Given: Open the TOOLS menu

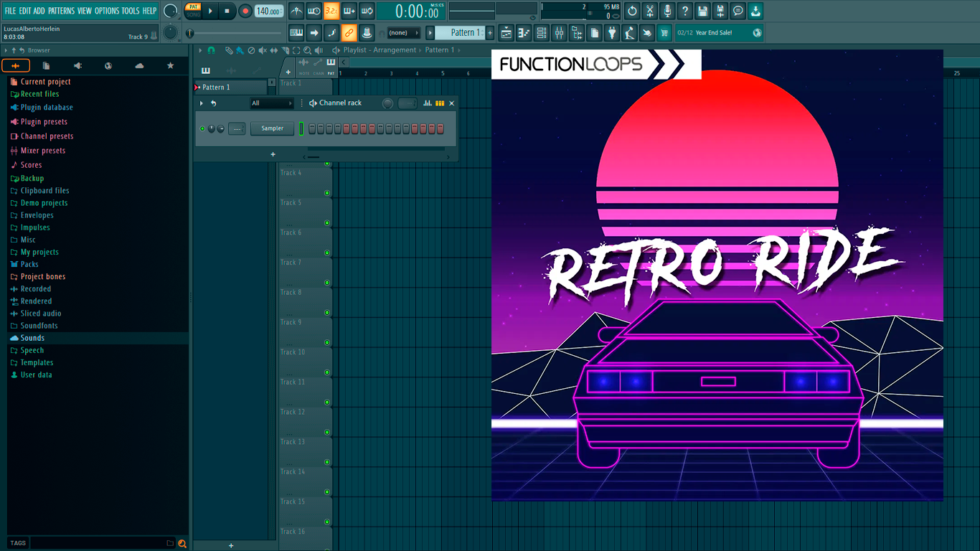Looking at the screenshot, I should (131, 11).
